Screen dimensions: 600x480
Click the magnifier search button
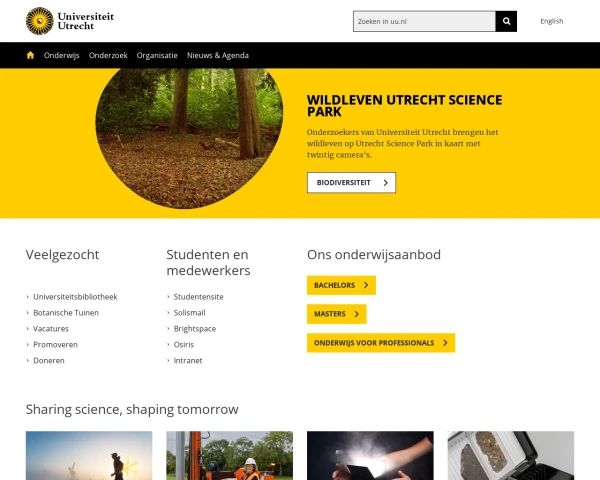506,21
